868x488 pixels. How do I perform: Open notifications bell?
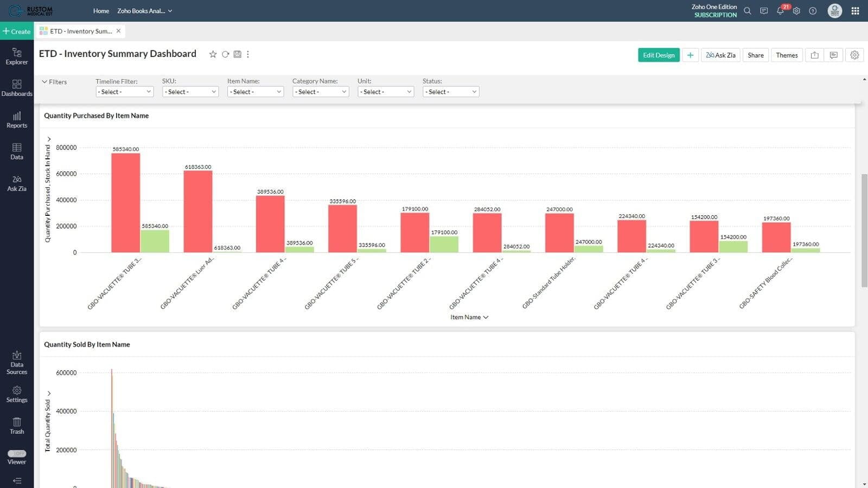[x=780, y=11]
